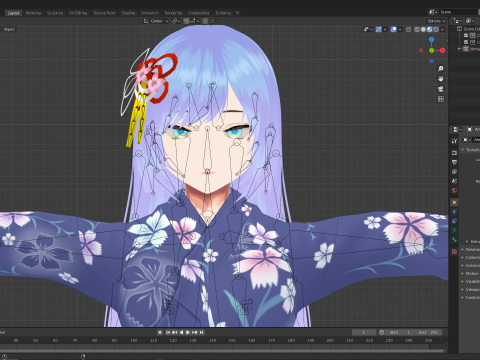Switch to rendered viewport shading
This screenshot has width=480, height=360.
click(436, 29)
